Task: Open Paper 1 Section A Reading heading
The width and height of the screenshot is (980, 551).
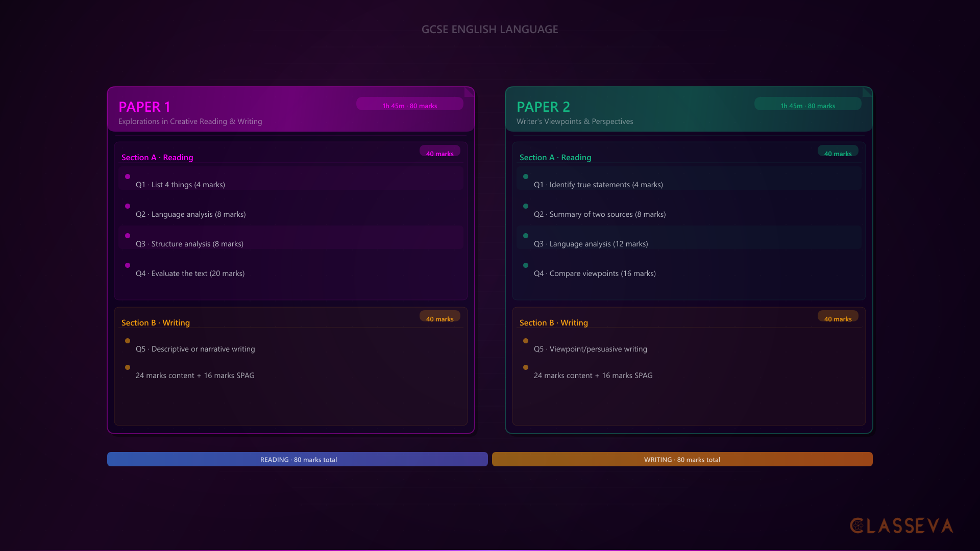Action: [157, 158]
